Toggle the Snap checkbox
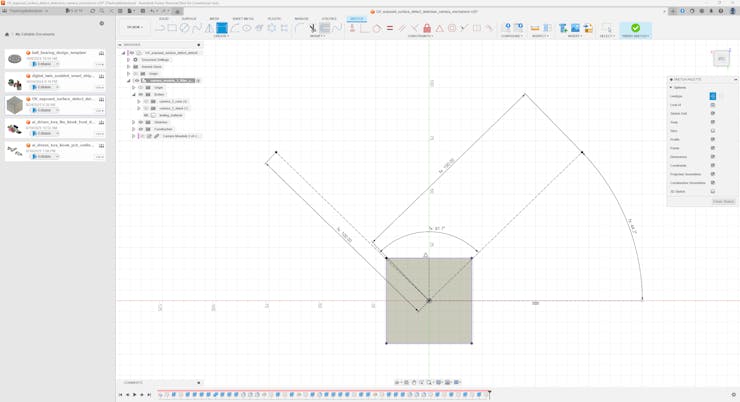This screenshot has width=740, height=402. (x=713, y=122)
